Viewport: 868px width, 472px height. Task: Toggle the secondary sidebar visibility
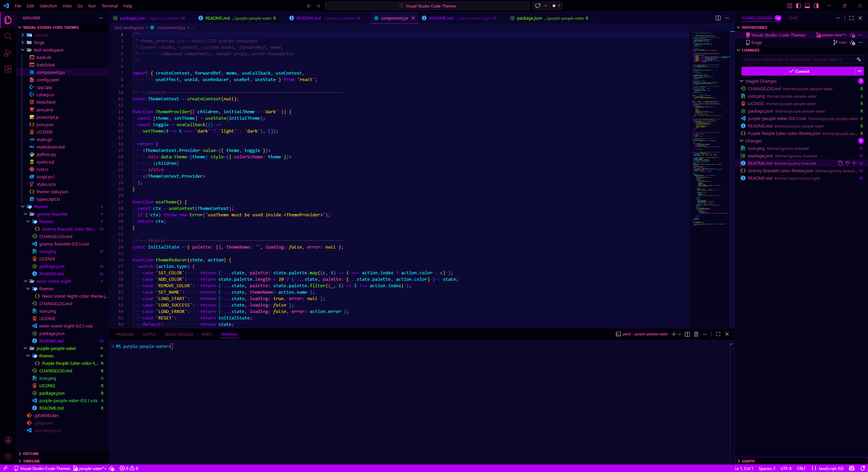816,6
